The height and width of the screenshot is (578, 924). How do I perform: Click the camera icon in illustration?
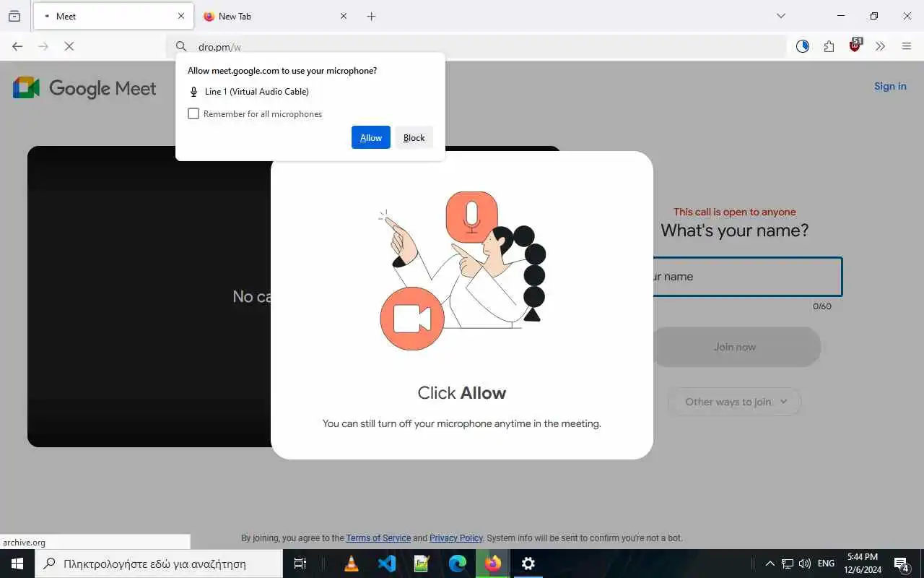[412, 319]
